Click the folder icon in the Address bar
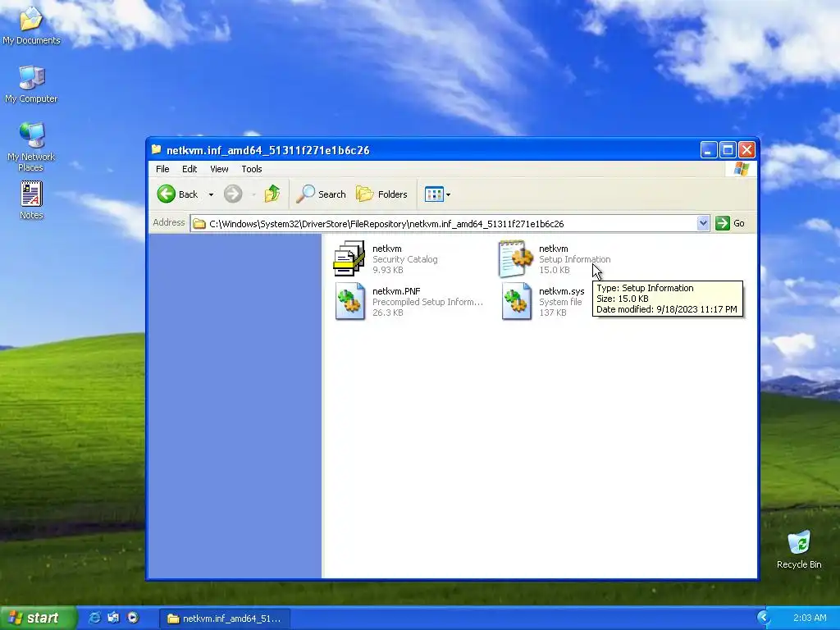The image size is (840, 630). pyautogui.click(x=199, y=223)
